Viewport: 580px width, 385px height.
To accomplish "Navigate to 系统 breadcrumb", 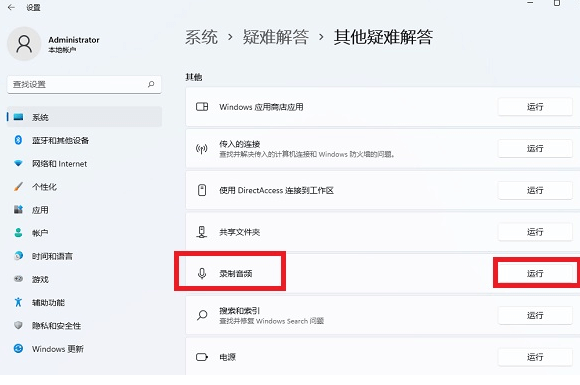I will [x=202, y=37].
